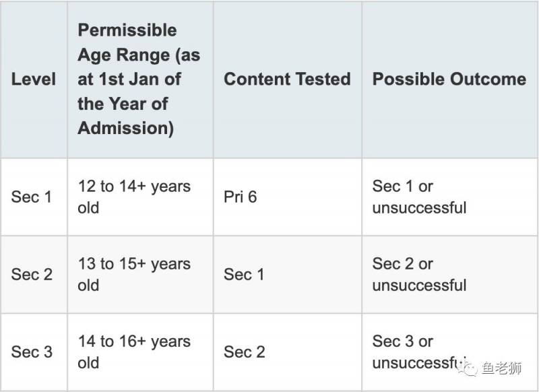Click 'Sec 1 or' outcome text
The image size is (539, 392).
pyautogui.click(x=403, y=186)
